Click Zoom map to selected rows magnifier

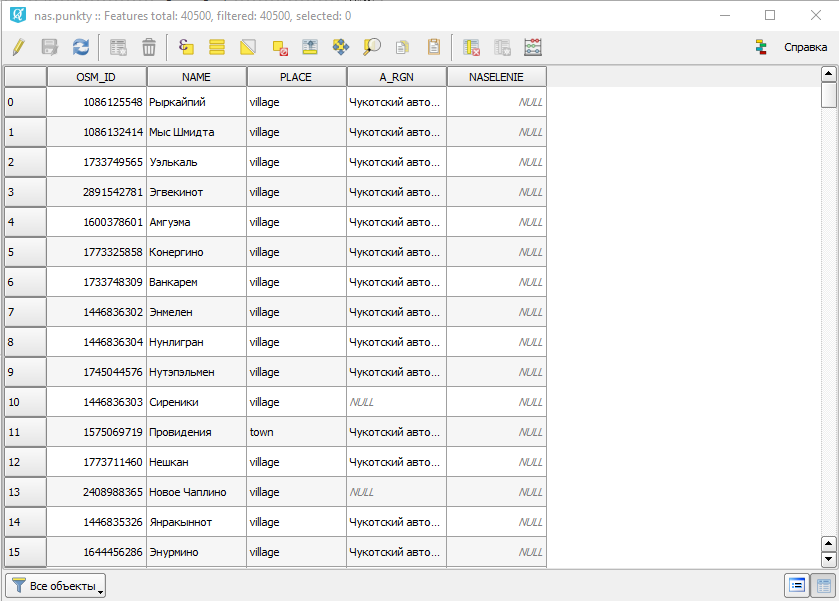pos(372,47)
